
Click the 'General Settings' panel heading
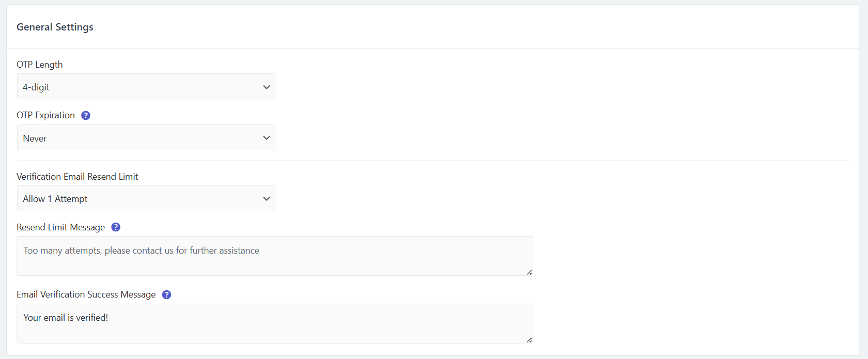pos(55,27)
